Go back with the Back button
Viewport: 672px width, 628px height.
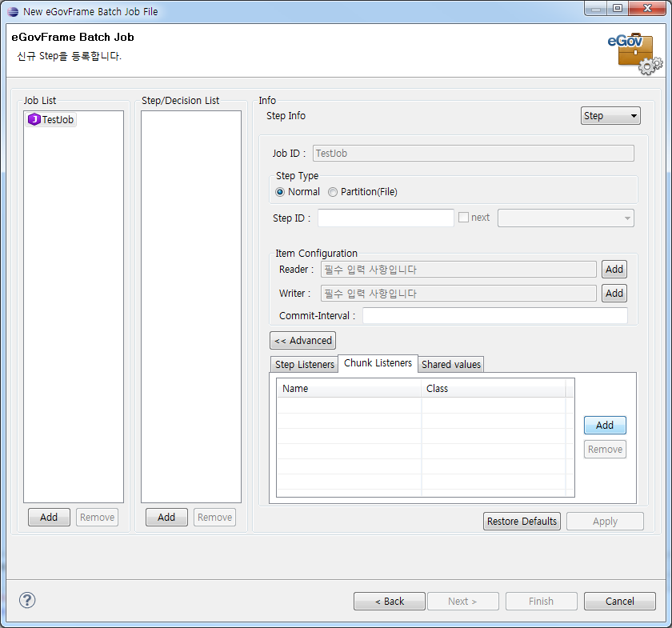[x=389, y=602]
